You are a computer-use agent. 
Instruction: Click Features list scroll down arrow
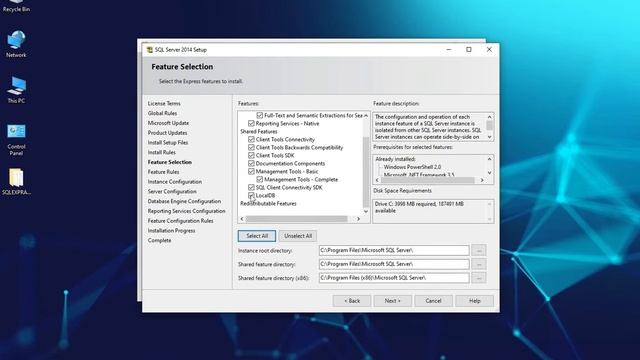(366, 211)
